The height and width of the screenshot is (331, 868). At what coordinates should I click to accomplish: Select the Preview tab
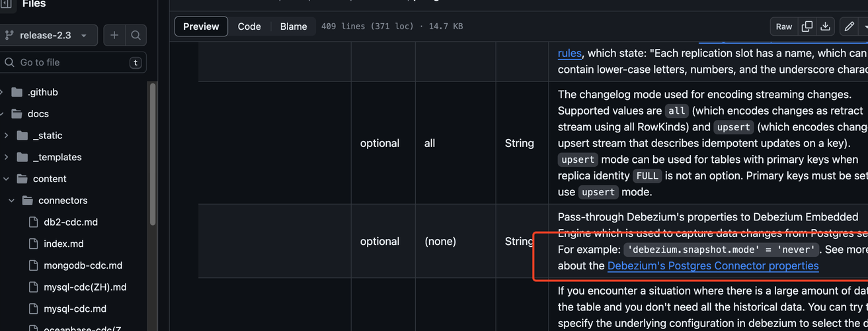click(201, 26)
